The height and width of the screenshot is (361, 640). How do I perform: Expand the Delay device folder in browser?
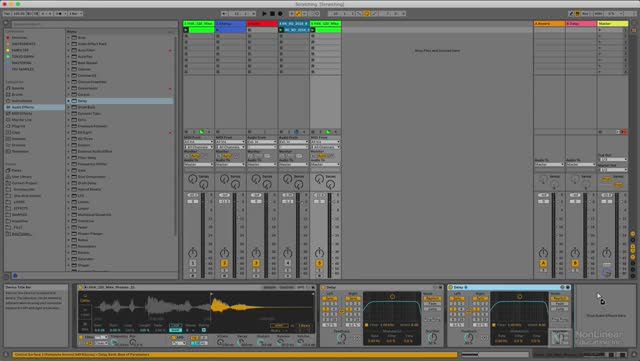[x=68, y=100]
